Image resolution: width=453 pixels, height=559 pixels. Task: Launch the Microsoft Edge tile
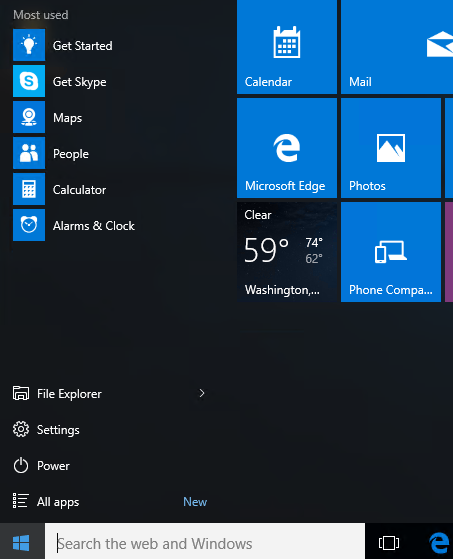pyautogui.click(x=287, y=148)
